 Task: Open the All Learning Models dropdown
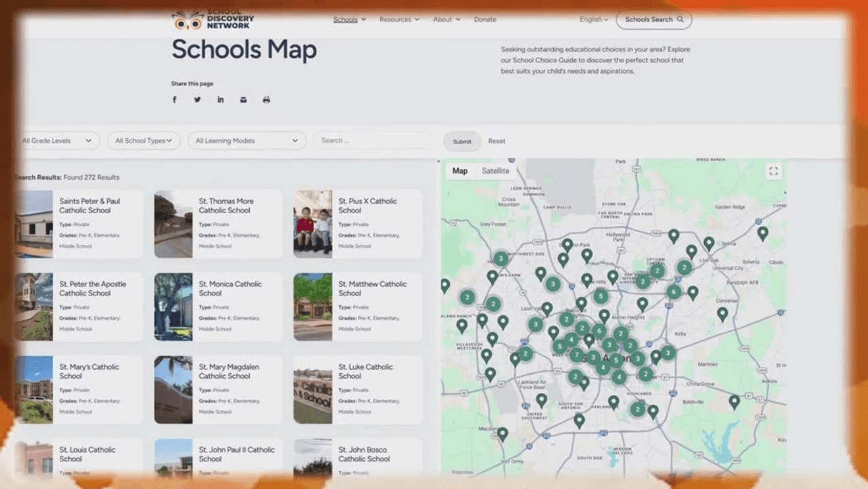point(247,141)
